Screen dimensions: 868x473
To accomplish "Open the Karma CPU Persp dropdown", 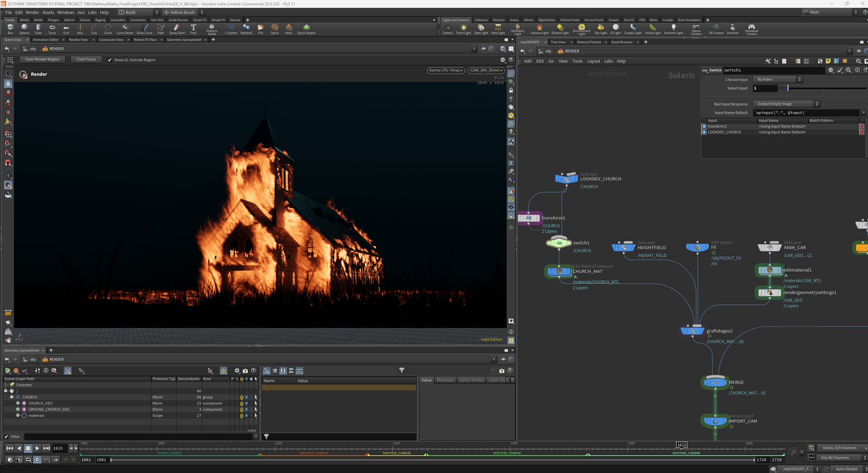I will 445,70.
